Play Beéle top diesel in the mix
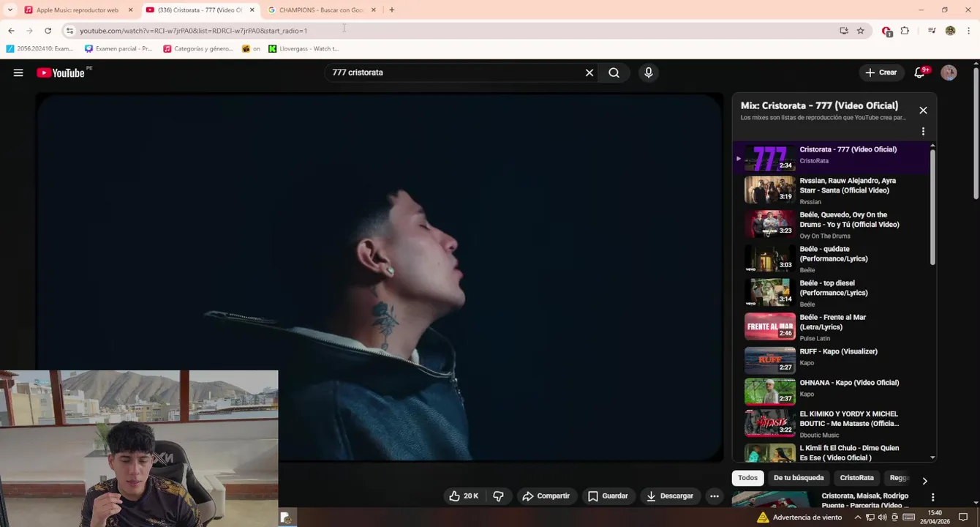Image resolution: width=980 pixels, height=527 pixels. (x=832, y=293)
